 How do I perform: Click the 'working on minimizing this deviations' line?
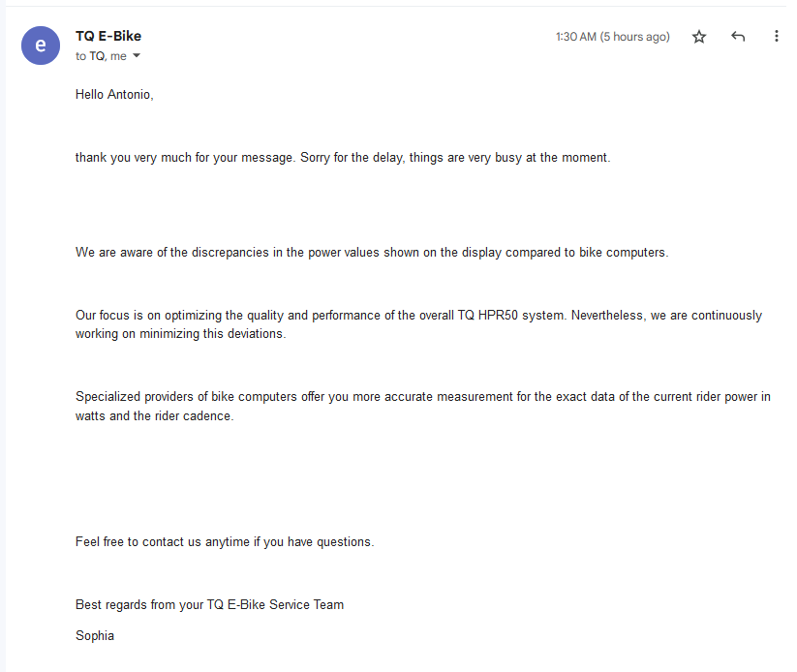[180, 334]
